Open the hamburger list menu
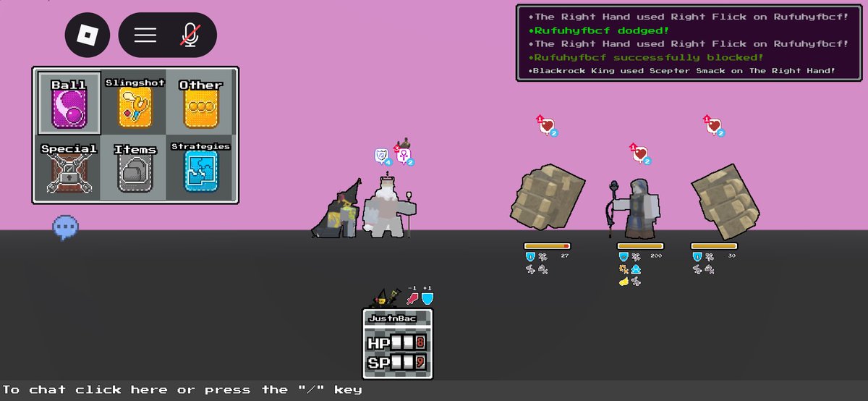The image size is (868, 401). [145, 35]
